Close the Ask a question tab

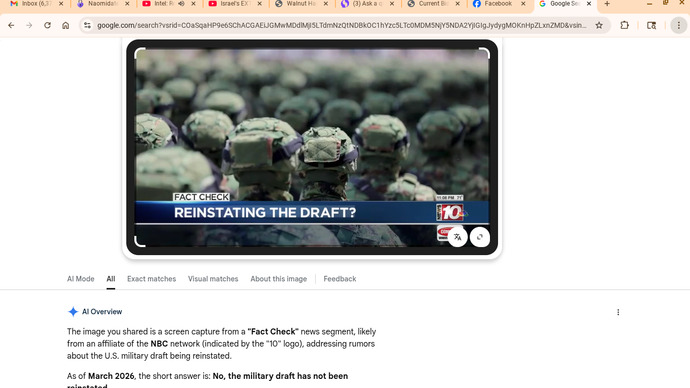(392, 4)
